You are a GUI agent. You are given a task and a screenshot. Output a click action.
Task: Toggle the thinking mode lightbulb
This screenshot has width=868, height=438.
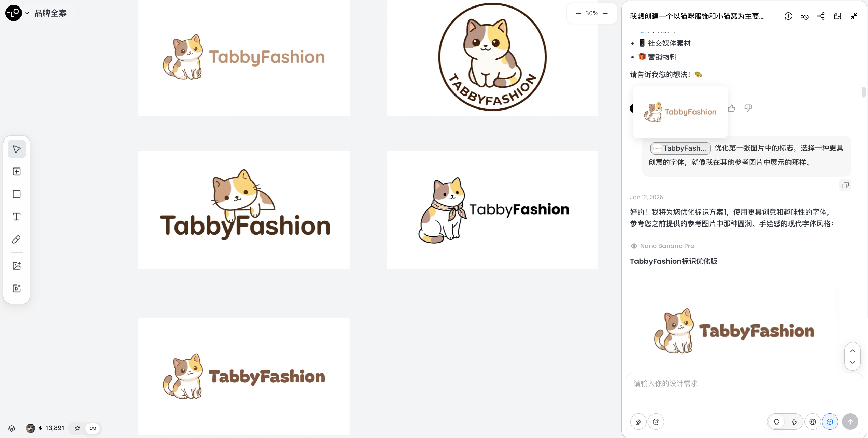point(776,422)
